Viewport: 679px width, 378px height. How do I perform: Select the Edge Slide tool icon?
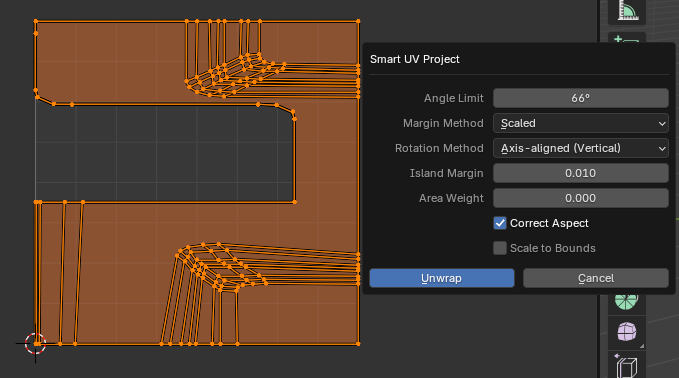pos(627,366)
